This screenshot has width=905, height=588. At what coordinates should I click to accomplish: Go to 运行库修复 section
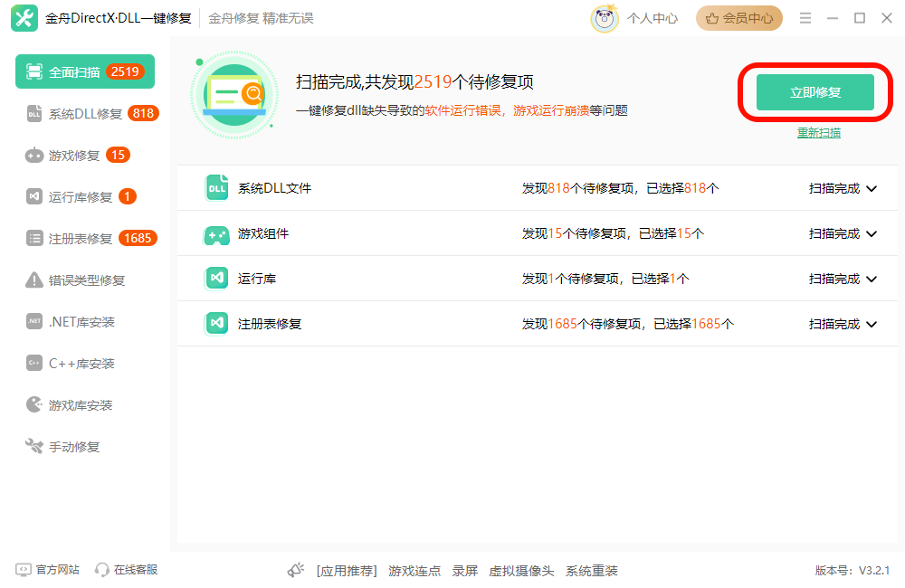tap(81, 197)
